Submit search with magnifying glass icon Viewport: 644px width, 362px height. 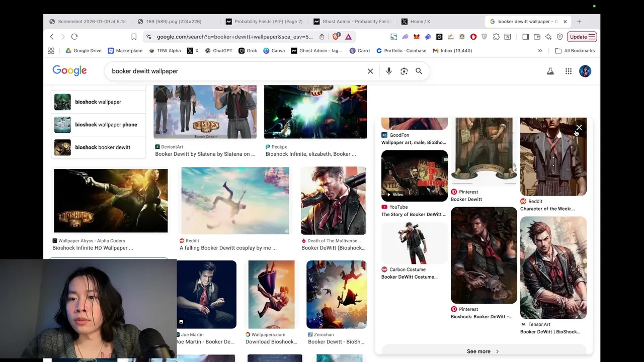(419, 71)
